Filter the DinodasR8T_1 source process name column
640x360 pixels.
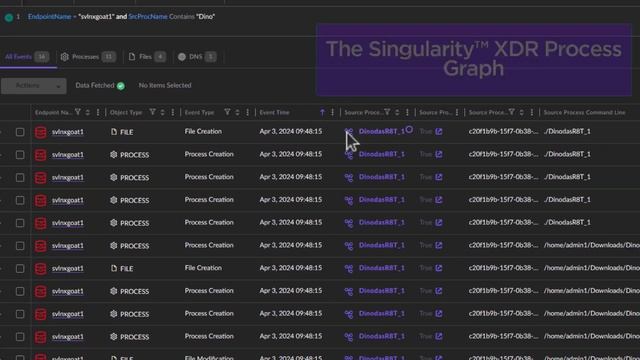[x=387, y=112]
